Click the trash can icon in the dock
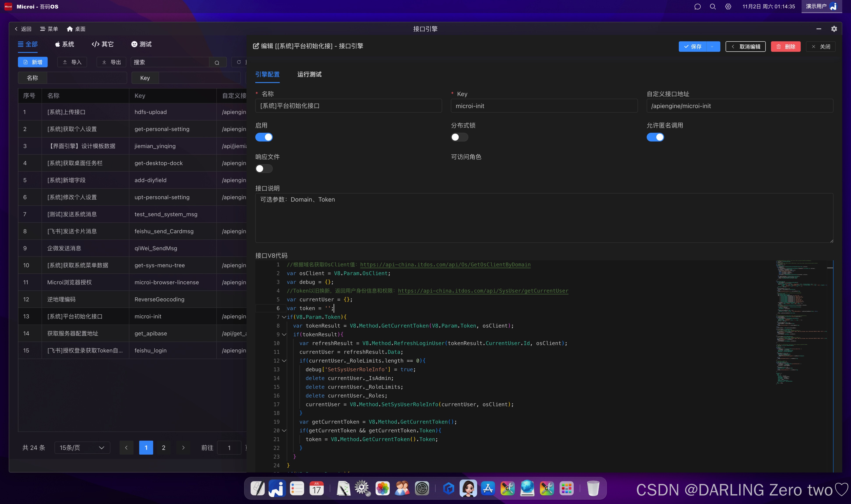 tap(593, 488)
